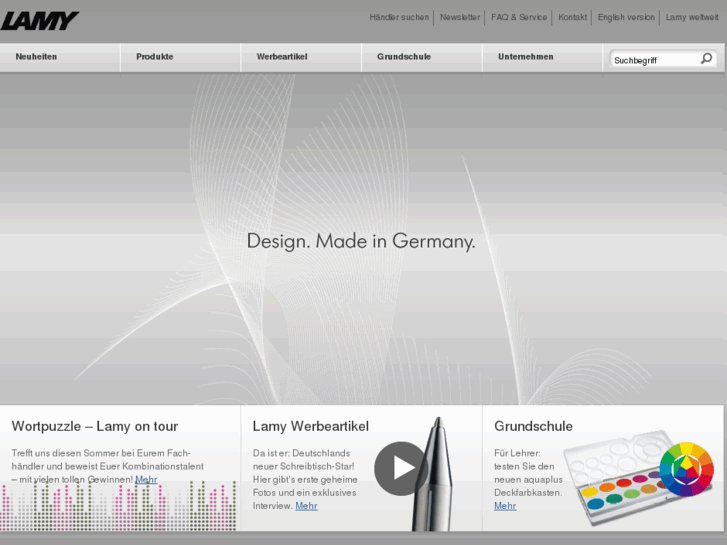Click Mehr under Lamy Werbeartikel teaser
Viewport: 727px width, 545px height.
(x=306, y=506)
